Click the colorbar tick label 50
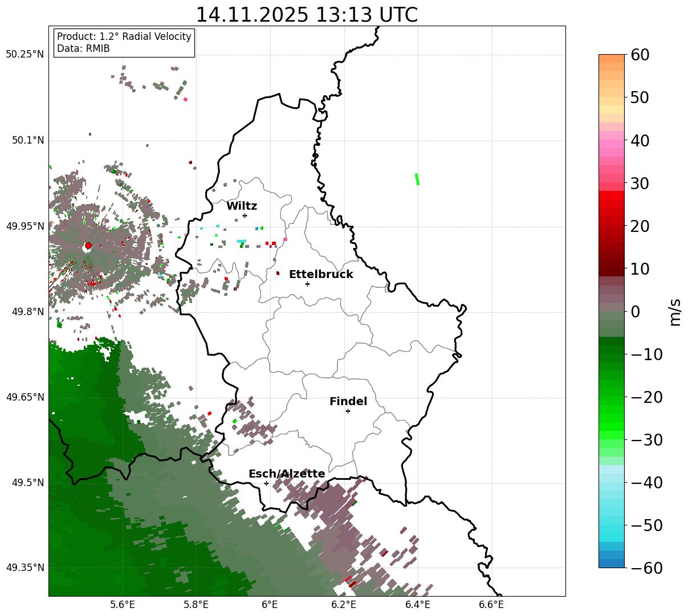 pos(640,97)
